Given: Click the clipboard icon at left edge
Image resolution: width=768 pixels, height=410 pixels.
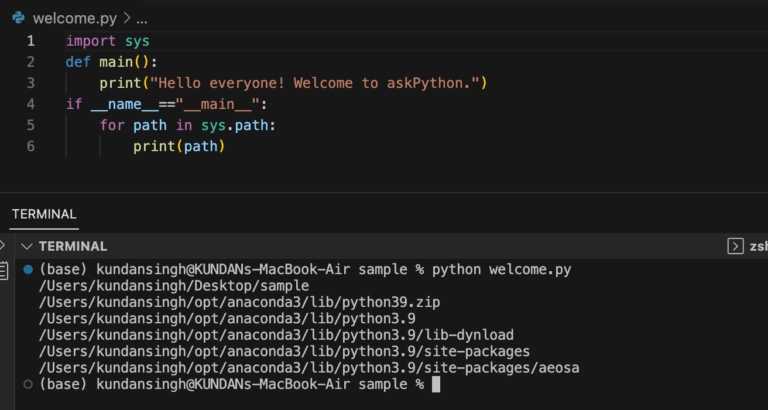Looking at the screenshot, I should click(x=4, y=269).
